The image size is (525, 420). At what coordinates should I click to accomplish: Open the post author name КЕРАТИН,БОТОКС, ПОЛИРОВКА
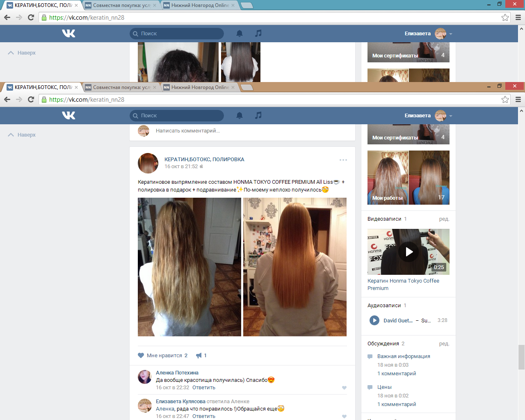pyautogui.click(x=204, y=160)
